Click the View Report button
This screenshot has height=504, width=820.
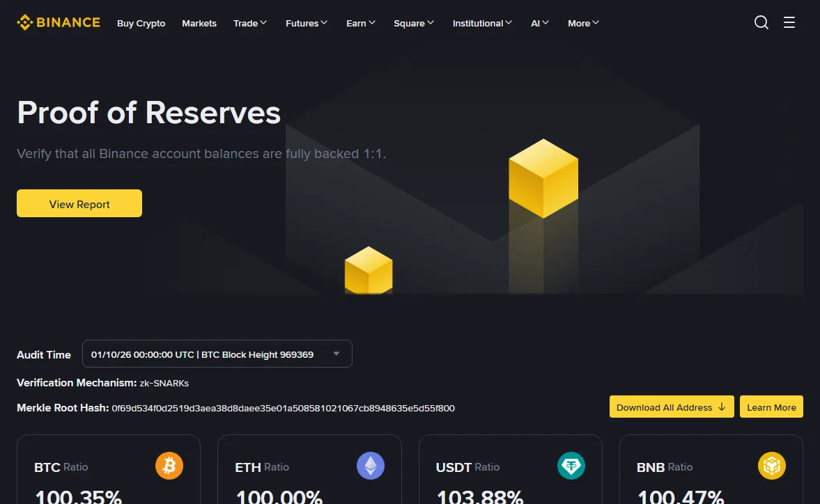[x=79, y=203]
